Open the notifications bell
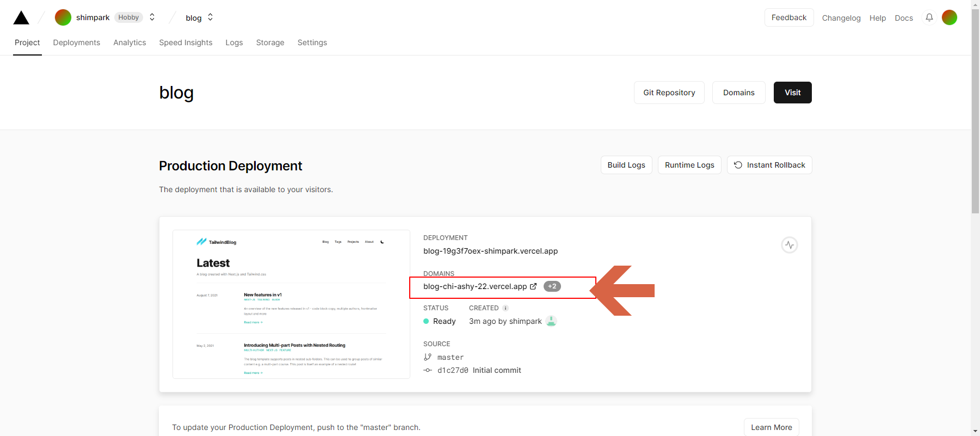980x436 pixels. pyautogui.click(x=929, y=17)
